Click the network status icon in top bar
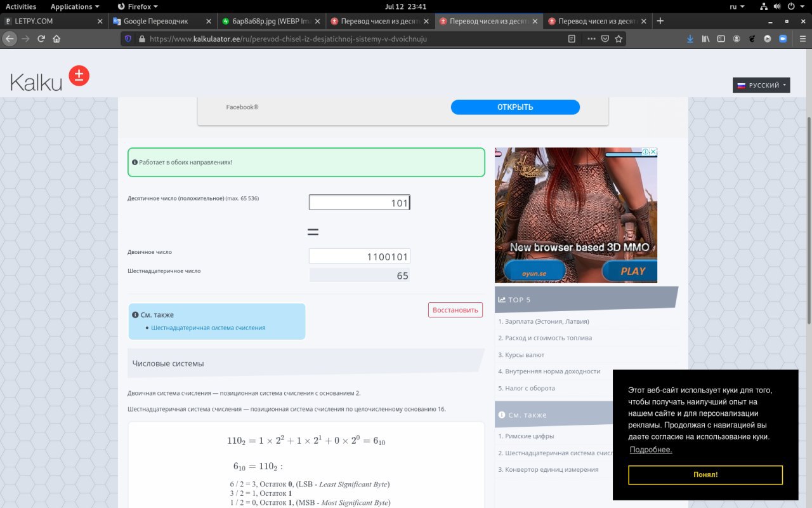 (763, 6)
